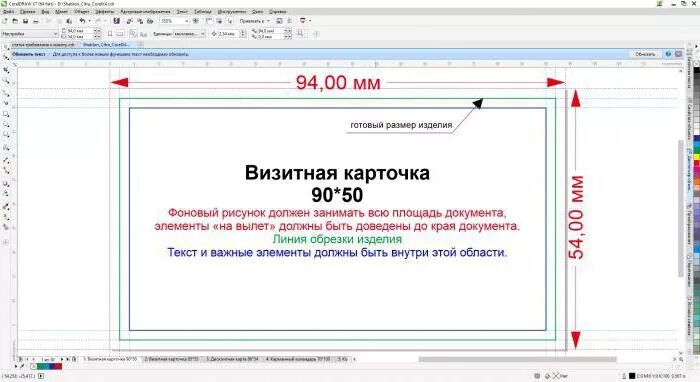700x382 pixels.
Task: Open the Растровые изображения menu
Action: 145,12
